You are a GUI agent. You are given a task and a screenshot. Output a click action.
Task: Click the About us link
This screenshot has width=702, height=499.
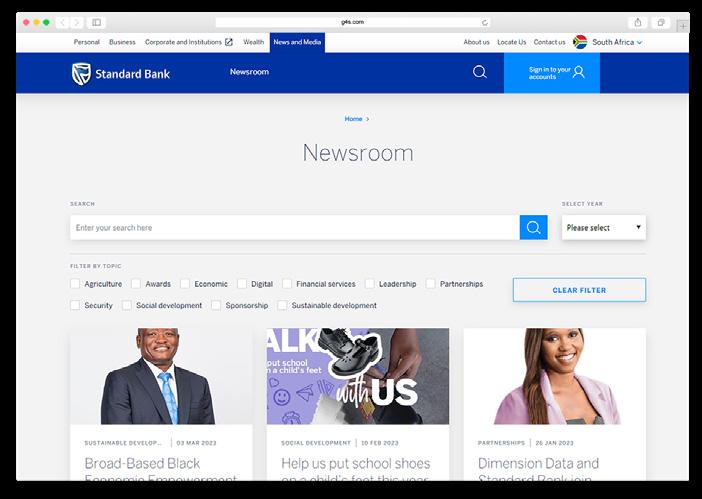click(476, 42)
